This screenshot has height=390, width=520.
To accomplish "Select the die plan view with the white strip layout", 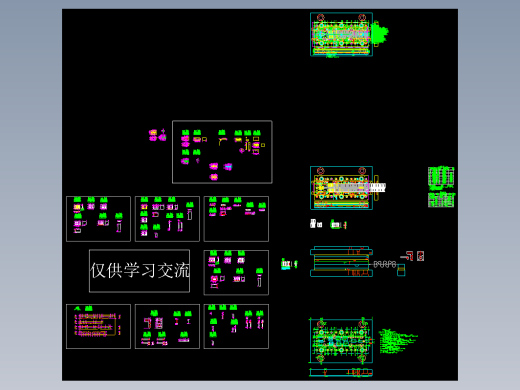I will coord(341,188).
